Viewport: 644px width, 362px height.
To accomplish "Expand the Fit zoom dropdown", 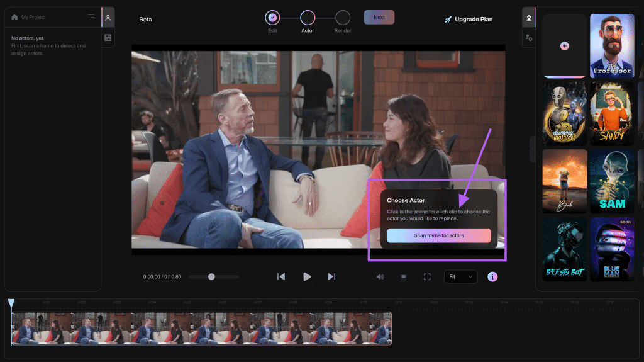I will coord(460,277).
